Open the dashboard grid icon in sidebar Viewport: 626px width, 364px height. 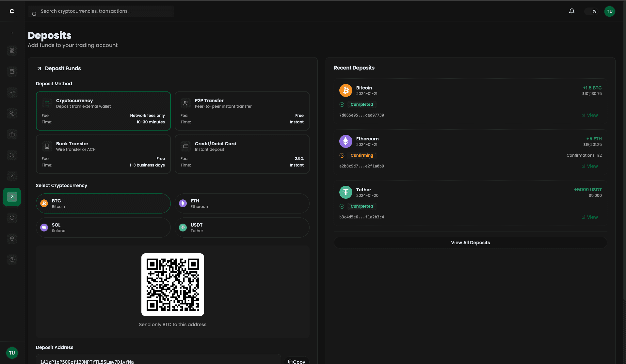coord(12,51)
